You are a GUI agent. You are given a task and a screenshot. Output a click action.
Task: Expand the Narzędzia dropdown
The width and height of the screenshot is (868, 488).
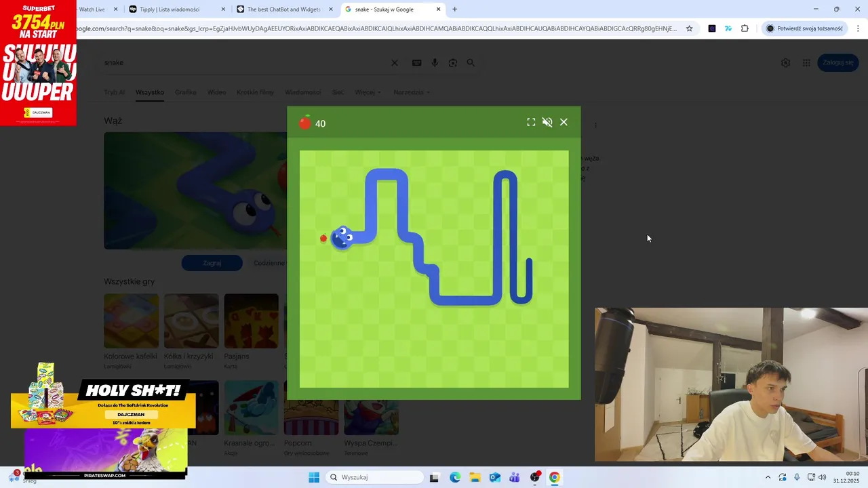click(x=412, y=92)
